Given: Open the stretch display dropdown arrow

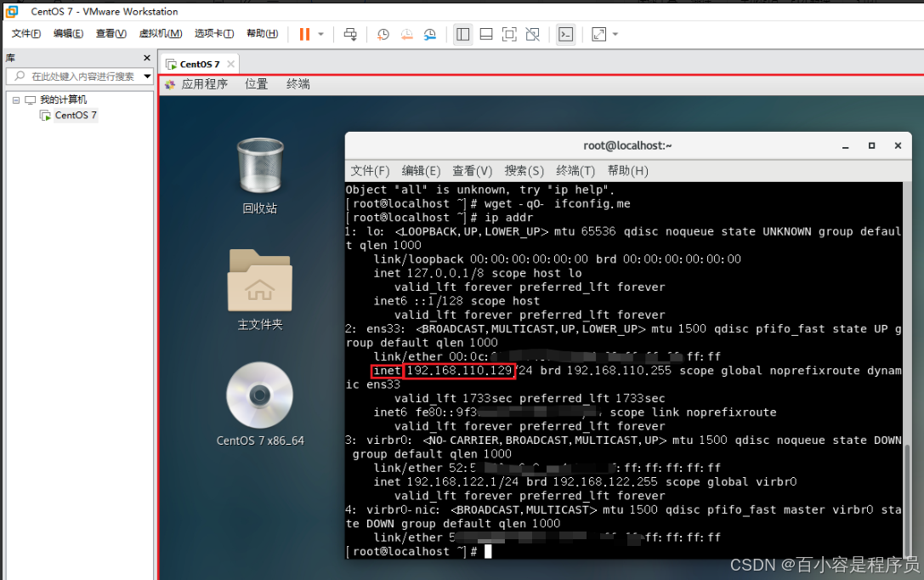Looking at the screenshot, I should pos(615,34).
